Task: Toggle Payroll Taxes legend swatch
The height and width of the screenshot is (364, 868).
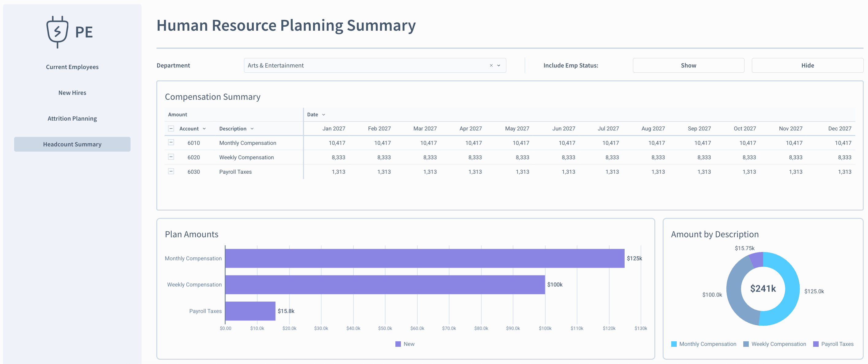Action: (816, 344)
